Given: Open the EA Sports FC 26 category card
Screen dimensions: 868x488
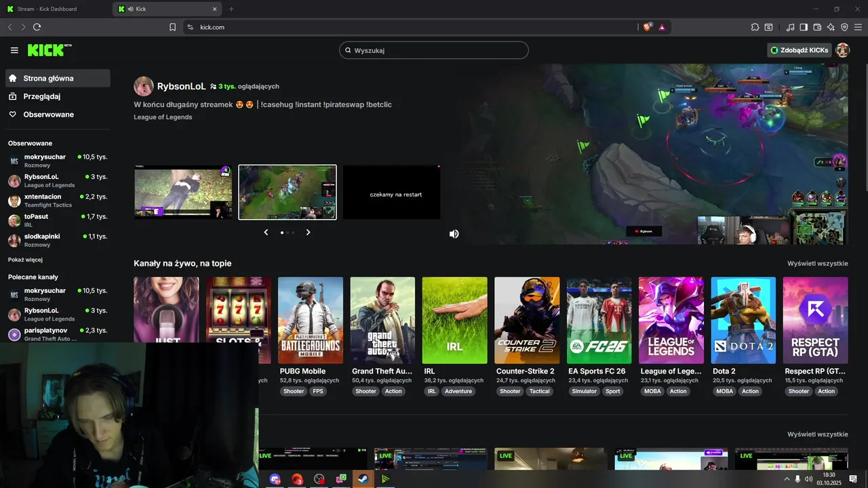Looking at the screenshot, I should pos(599,320).
